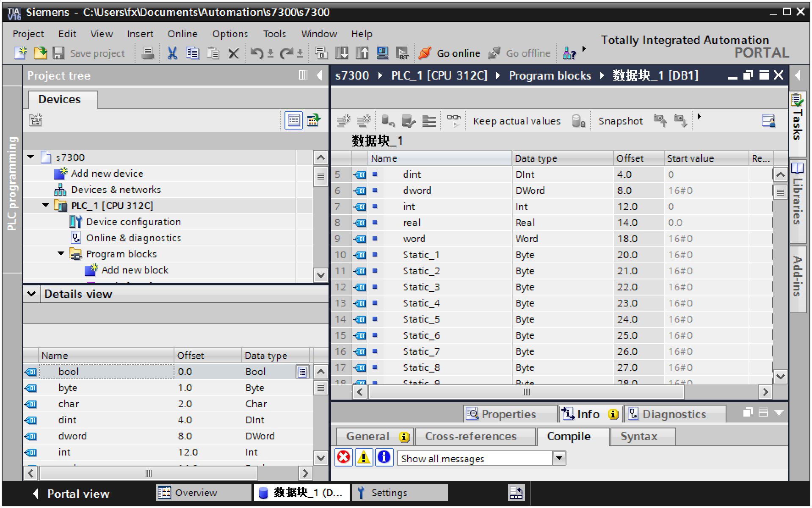The height and width of the screenshot is (508, 812).
Task: Click the Go online icon
Action: [425, 53]
